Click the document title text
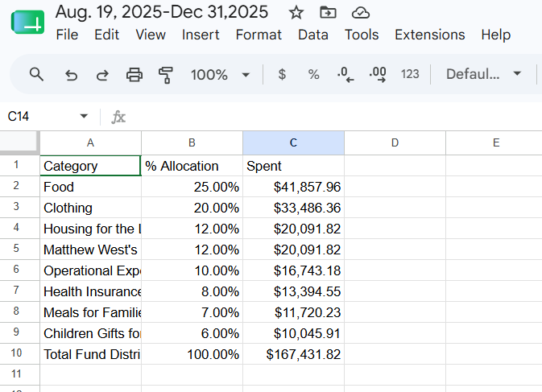 [161, 12]
